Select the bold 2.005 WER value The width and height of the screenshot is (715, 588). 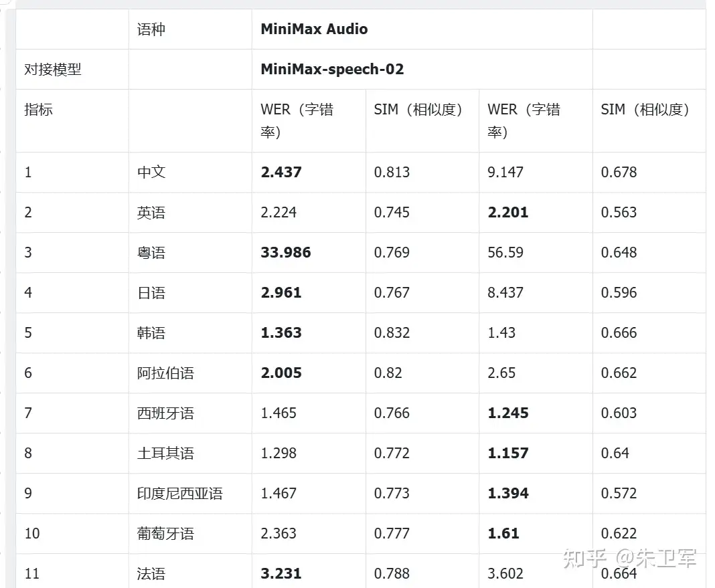click(x=281, y=373)
